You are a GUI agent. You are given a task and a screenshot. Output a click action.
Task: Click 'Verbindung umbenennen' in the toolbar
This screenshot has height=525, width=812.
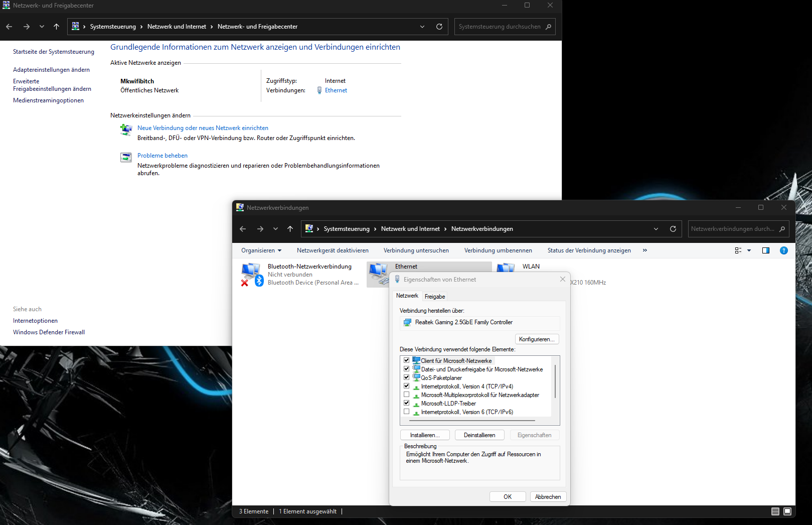click(x=498, y=250)
